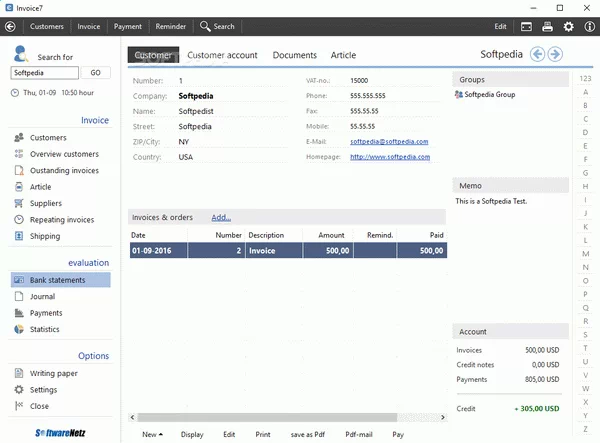Switch to the Customer account tab

(x=222, y=55)
